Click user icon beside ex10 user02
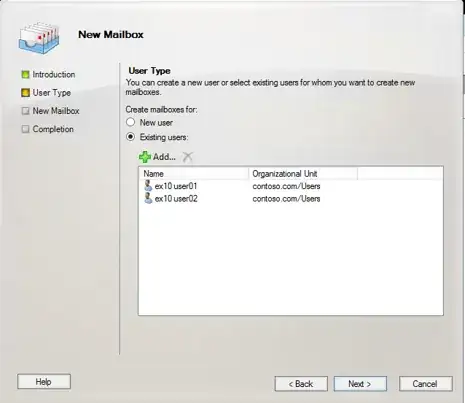The width and height of the screenshot is (465, 403). [x=148, y=198]
